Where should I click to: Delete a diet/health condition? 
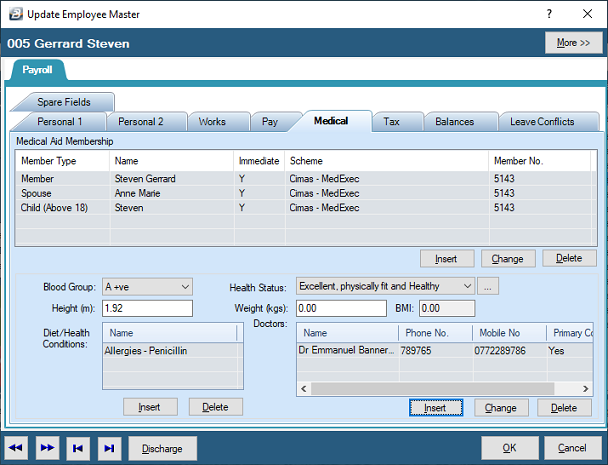(x=216, y=407)
